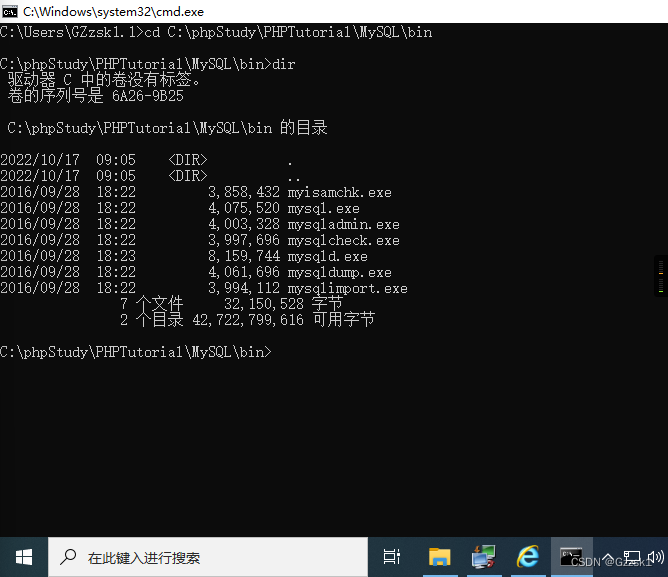Select the mysqladmin.exe file name

pyautogui.click(x=343, y=225)
